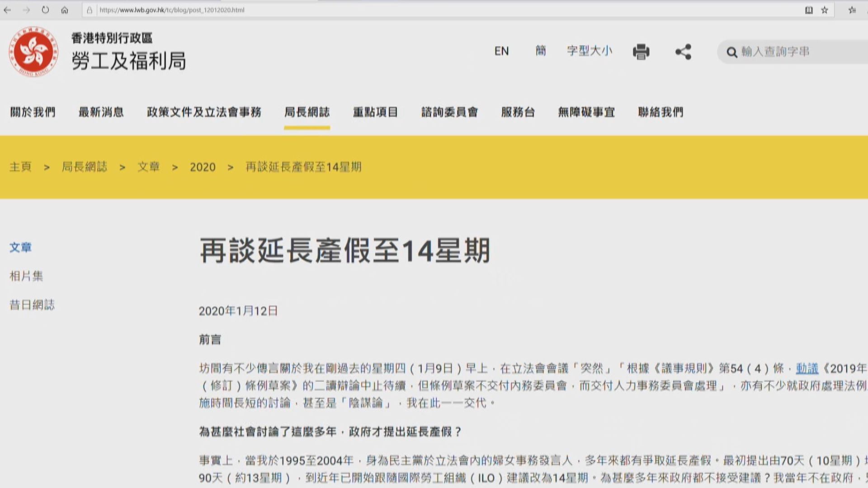Open the 政策文件及立法會事務 menu
868x488 pixels.
(x=204, y=112)
